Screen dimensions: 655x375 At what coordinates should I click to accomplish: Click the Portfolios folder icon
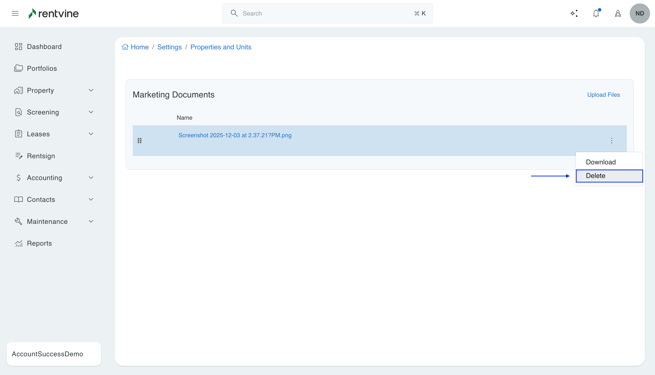[x=18, y=68]
